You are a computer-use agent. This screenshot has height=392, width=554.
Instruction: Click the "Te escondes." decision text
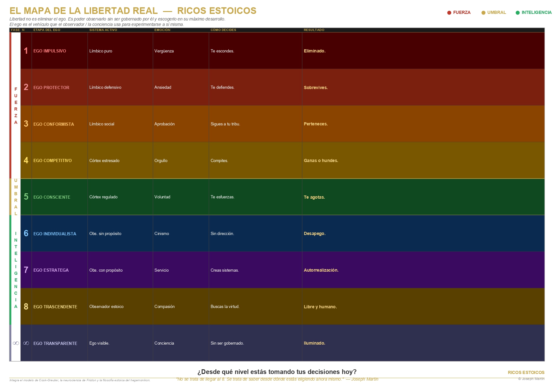click(222, 51)
